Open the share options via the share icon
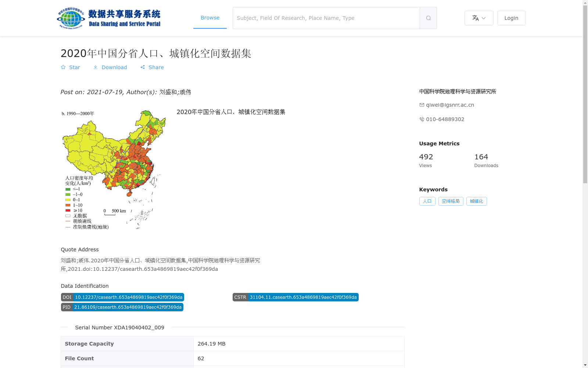The height and width of the screenshot is (368, 588). 143,67
